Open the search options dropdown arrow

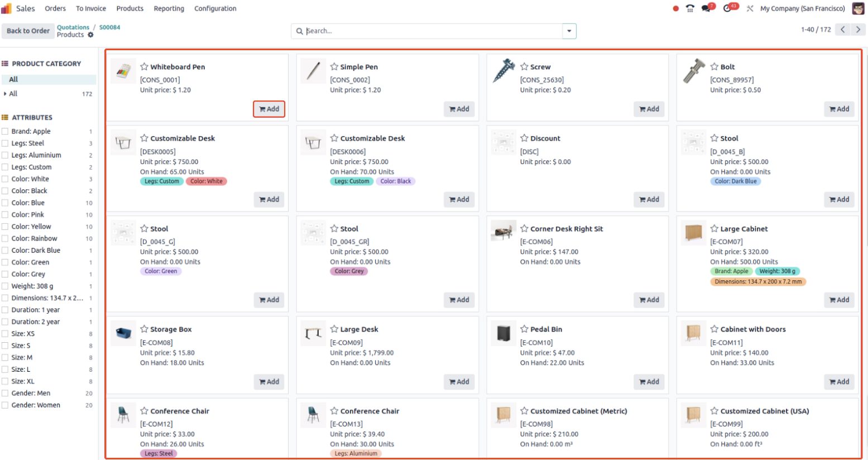pos(569,31)
